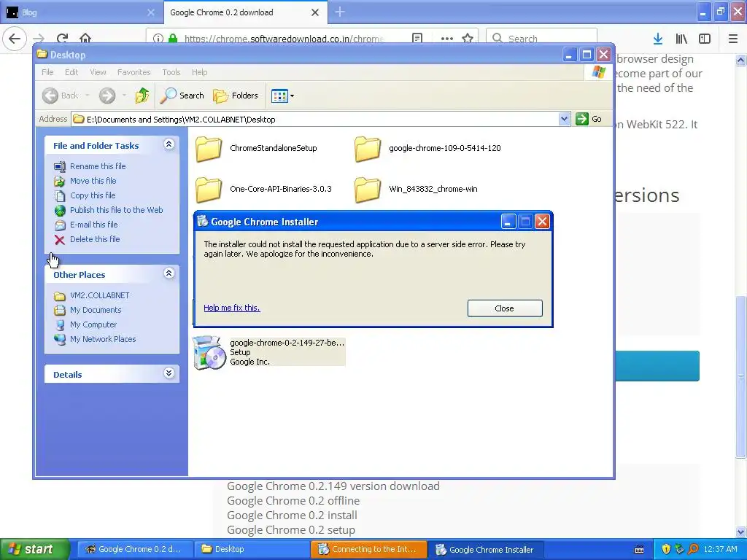Viewport: 747px width, 560px height.
Task: Switch to Desktop taskbar item
Action: coord(252,549)
